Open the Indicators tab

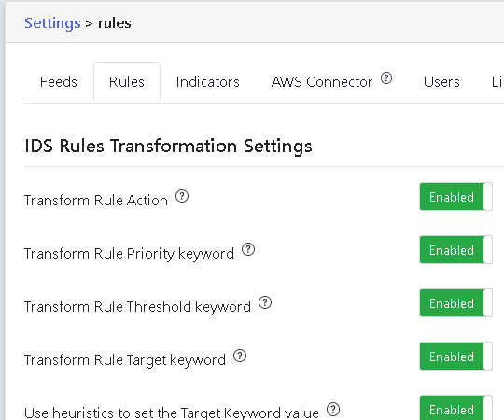tap(207, 82)
